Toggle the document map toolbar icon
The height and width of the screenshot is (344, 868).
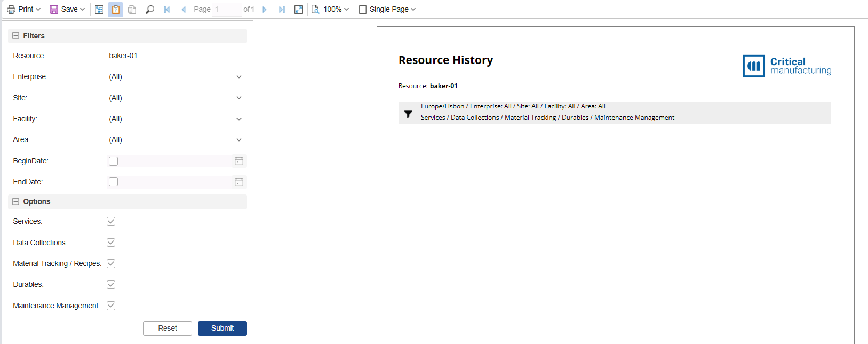click(99, 10)
